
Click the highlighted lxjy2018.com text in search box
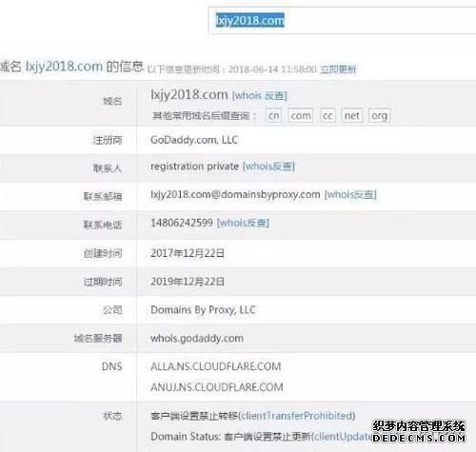point(249,20)
